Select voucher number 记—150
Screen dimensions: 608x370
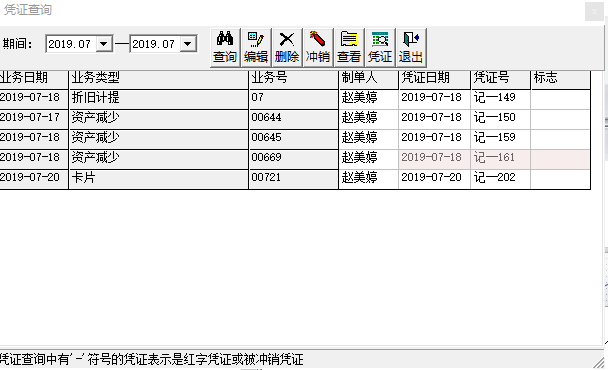(x=500, y=119)
